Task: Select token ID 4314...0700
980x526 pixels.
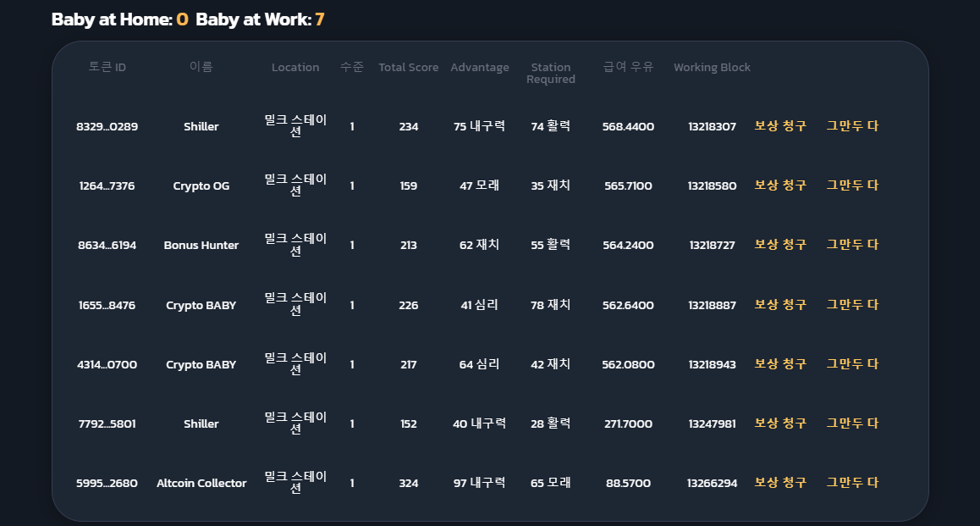Action: [107, 364]
